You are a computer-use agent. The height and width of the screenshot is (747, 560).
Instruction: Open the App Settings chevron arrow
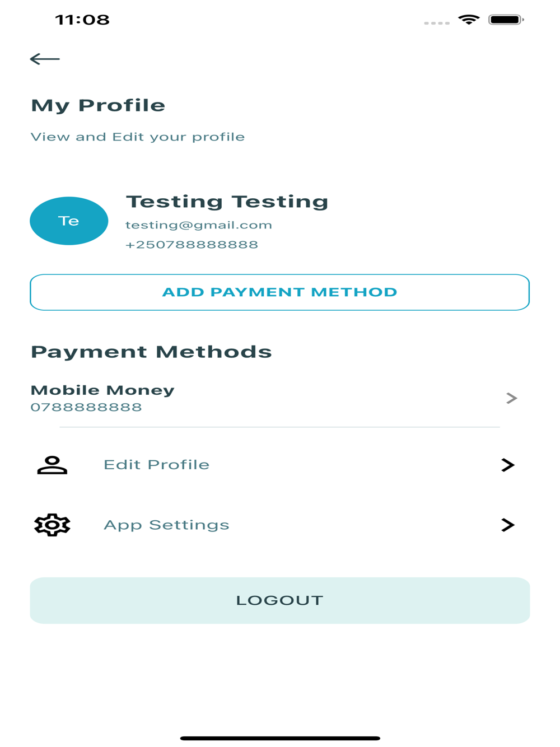508,525
